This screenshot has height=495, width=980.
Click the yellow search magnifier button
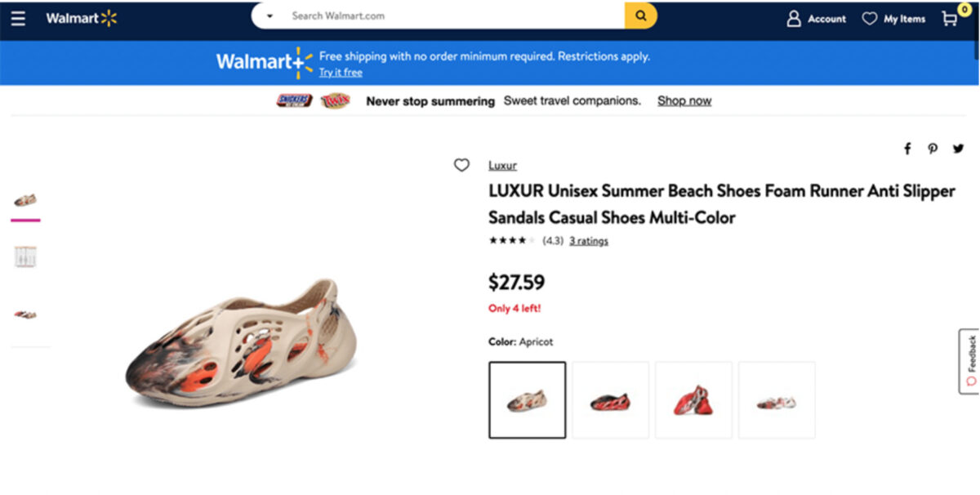pos(641,16)
